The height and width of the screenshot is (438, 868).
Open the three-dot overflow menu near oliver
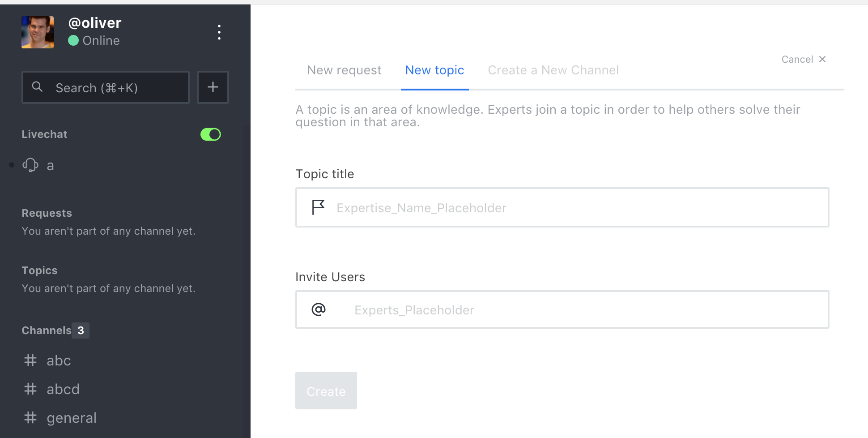[x=219, y=32]
